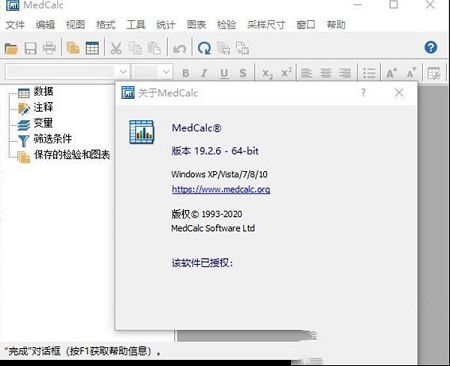This screenshot has height=366, width=450.
Task: Click the ? help button in About dialog
Action: 363,92
